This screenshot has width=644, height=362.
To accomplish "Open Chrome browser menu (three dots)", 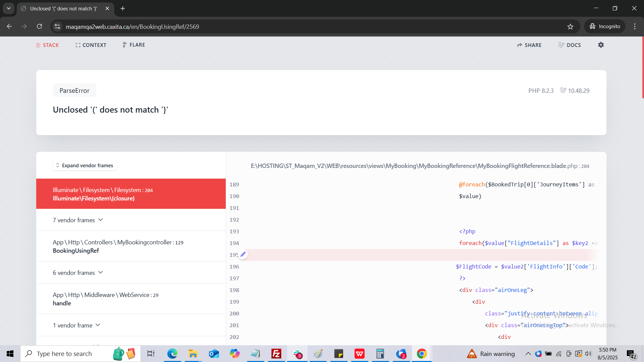I will (635, 26).
